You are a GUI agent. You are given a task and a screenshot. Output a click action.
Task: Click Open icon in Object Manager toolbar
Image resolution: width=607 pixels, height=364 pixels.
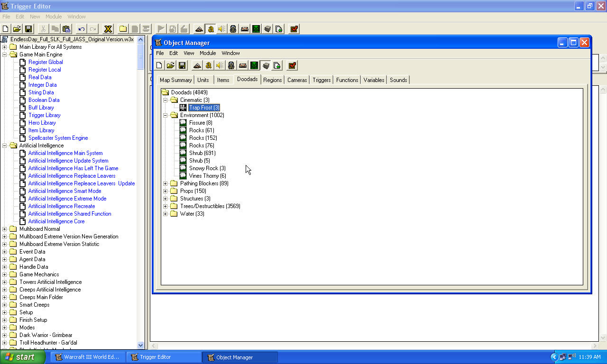(x=171, y=65)
